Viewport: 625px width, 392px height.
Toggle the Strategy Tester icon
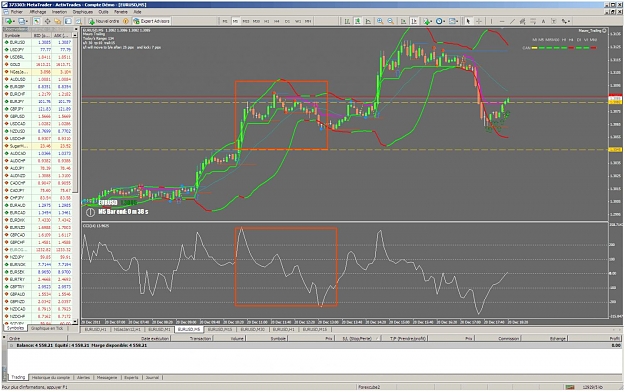tap(79, 21)
